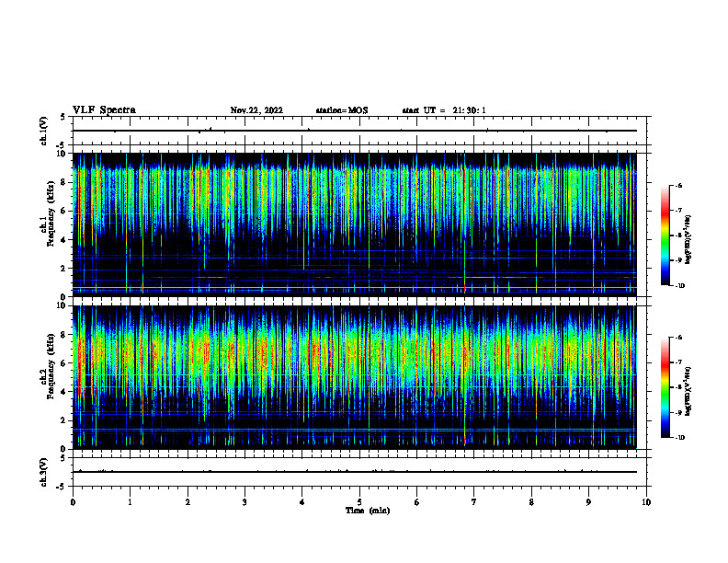Click the time axis tick label "9"
Screen dimensions: 728x563
pos(588,502)
